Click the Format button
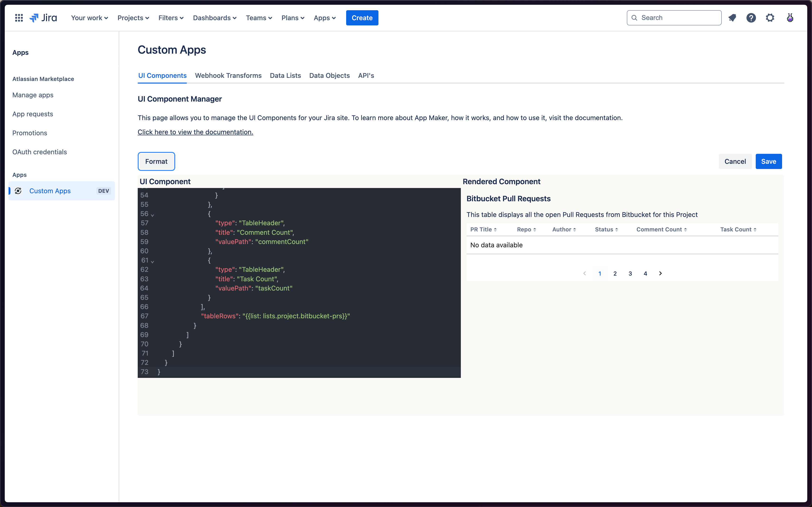Image resolution: width=812 pixels, height=507 pixels. [x=156, y=161]
